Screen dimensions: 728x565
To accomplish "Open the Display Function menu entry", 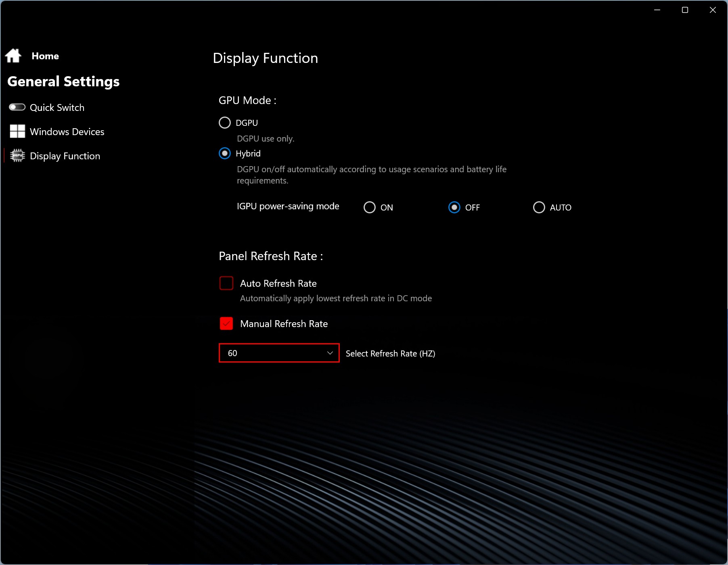I will click(x=65, y=156).
